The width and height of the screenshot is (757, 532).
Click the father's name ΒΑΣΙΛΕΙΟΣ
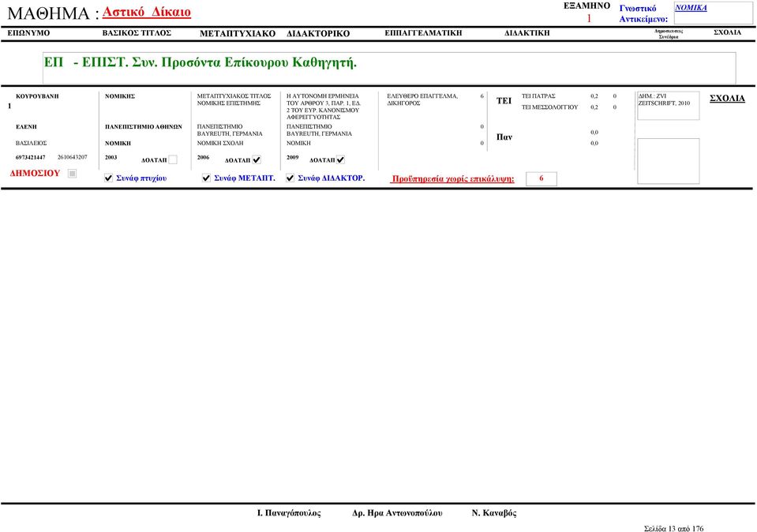point(31,144)
